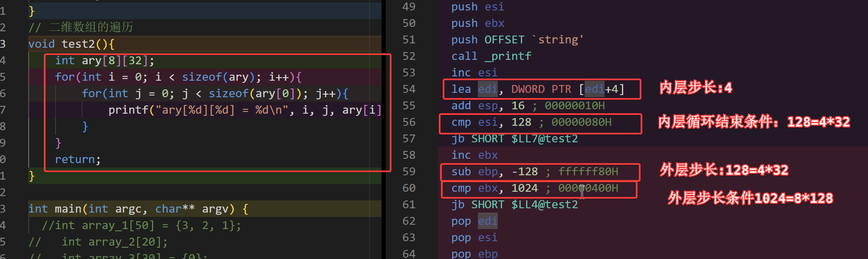The image size is (868, 259).
Task: Click the 'call _printf' instruction
Action: (x=491, y=56)
